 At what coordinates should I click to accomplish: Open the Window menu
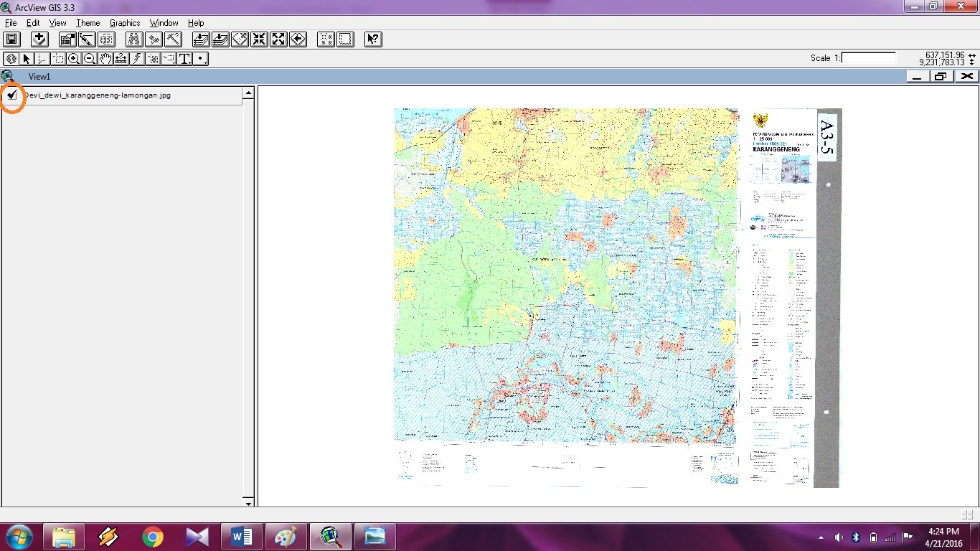pos(164,23)
